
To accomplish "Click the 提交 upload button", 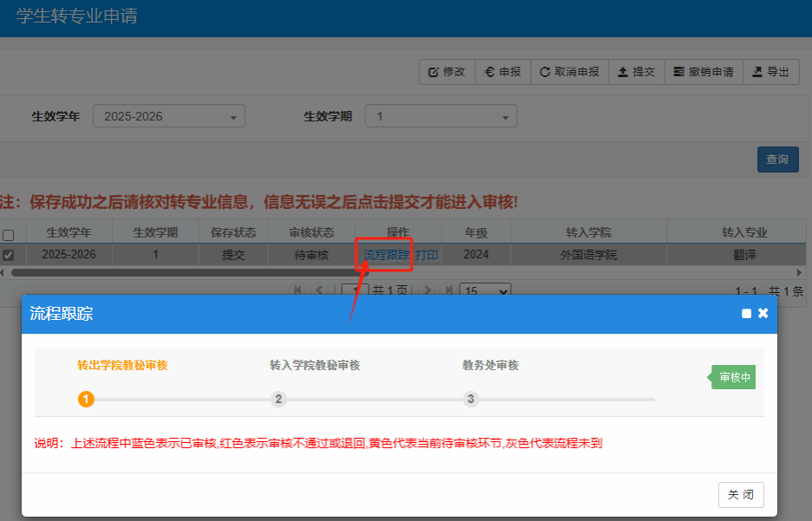I will point(636,72).
